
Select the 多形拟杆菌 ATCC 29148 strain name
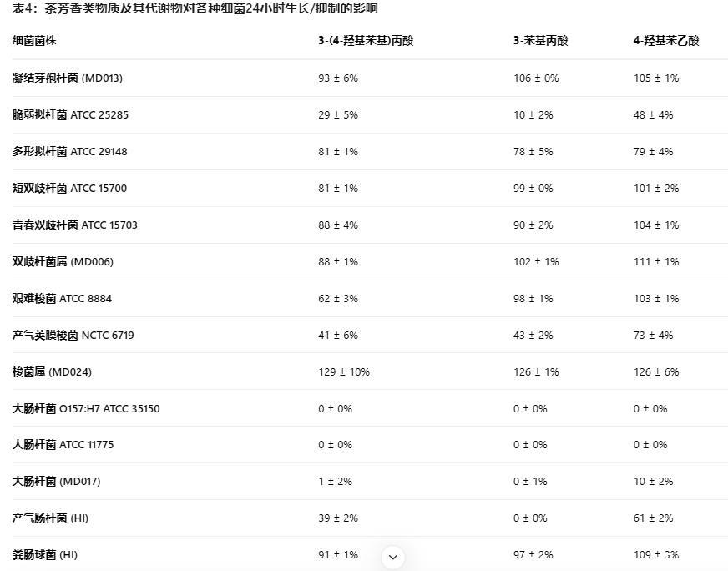[70, 152]
